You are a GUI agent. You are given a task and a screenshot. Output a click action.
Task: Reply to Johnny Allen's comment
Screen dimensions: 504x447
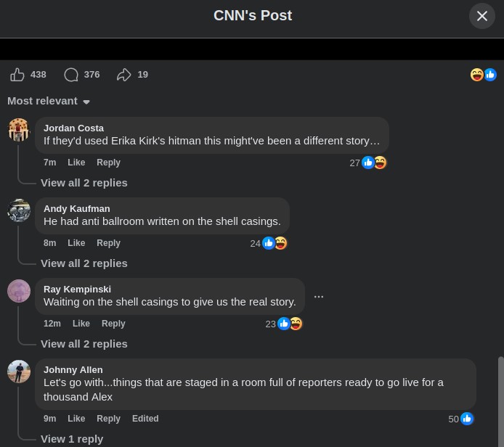[108, 419]
